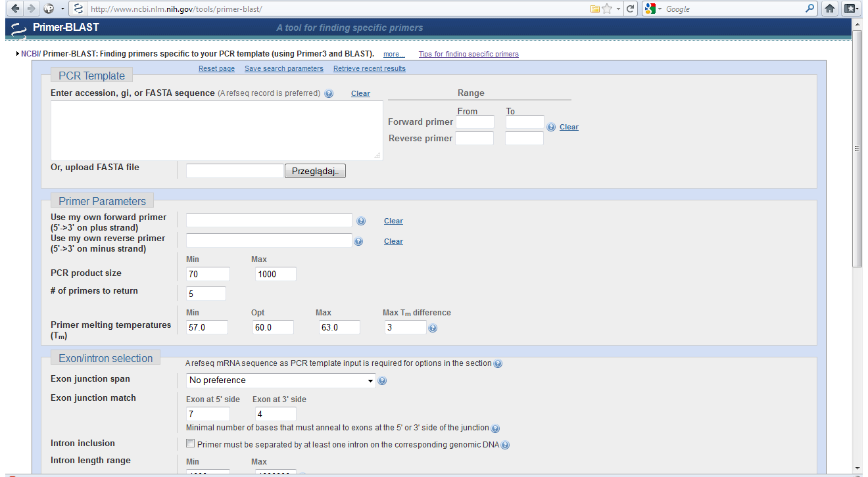Enable primer must be separated by intron checkbox
The height and width of the screenshot is (477, 868).
191,443
